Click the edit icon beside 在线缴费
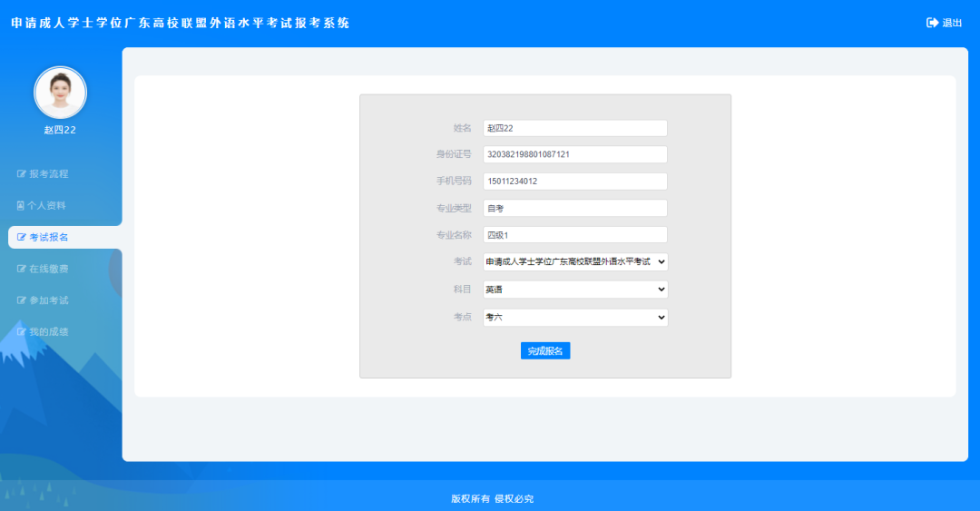The image size is (980, 511). tap(22, 269)
